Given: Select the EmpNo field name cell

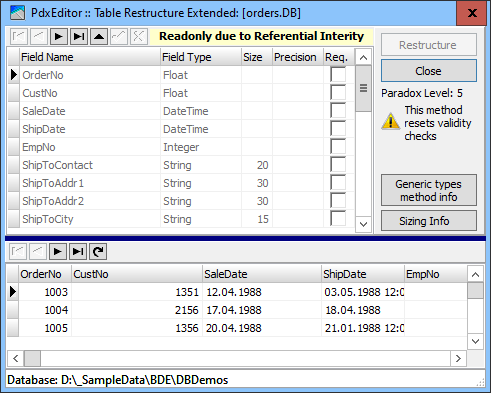Looking at the screenshot, I should (x=90, y=147).
